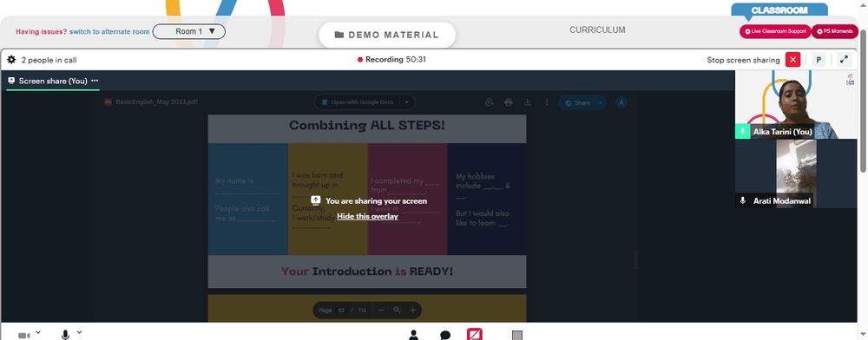
Task: Click the download icon in PDF viewer
Action: tap(528, 102)
